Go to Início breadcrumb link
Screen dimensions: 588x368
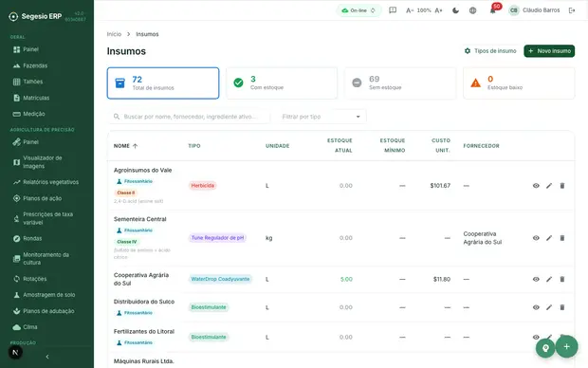114,34
